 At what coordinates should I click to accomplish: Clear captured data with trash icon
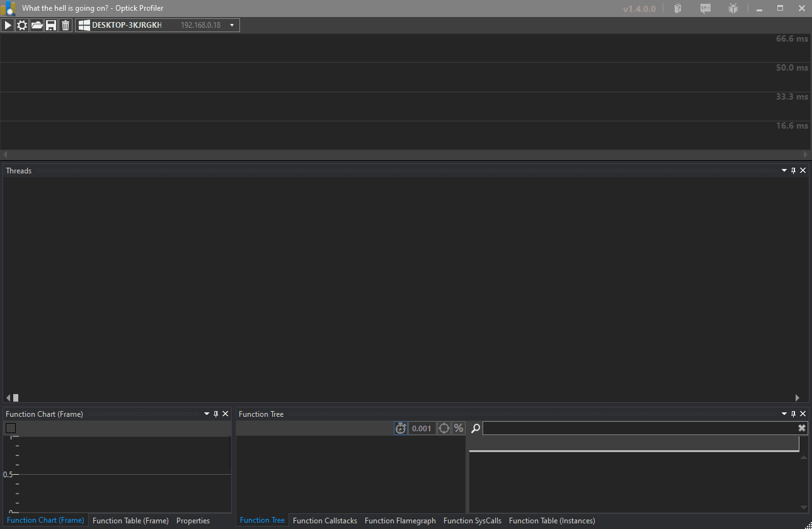(66, 25)
